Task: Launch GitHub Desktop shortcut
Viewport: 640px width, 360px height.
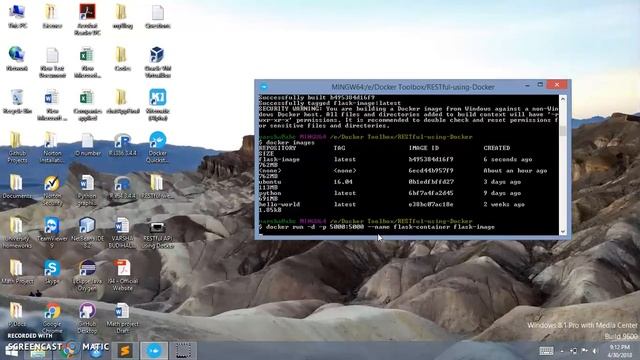Action: point(87,317)
